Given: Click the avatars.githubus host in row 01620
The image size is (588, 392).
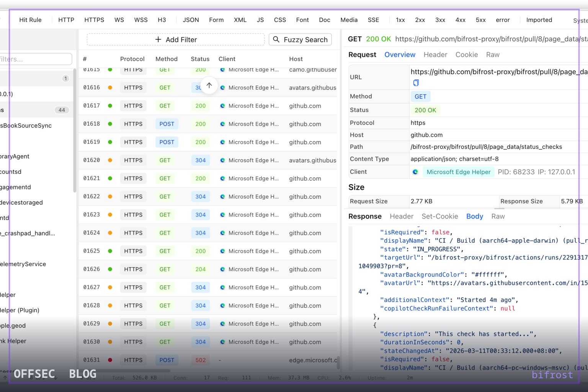Looking at the screenshot, I should [x=313, y=160].
